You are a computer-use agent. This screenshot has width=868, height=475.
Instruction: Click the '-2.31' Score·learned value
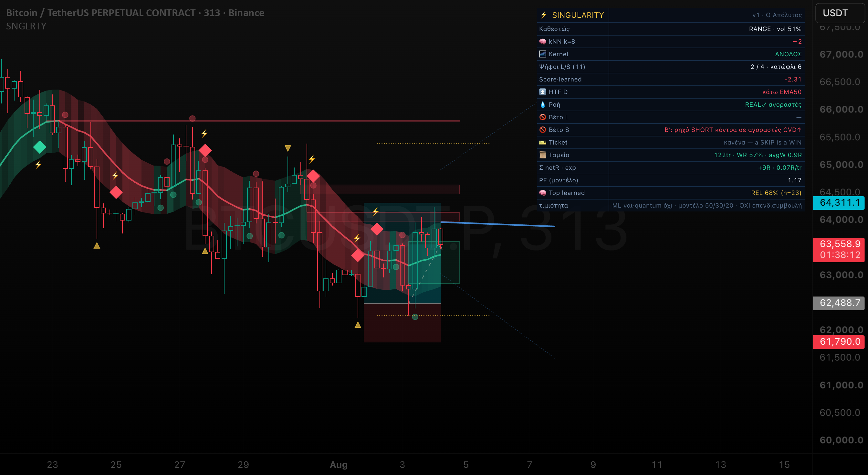793,79
